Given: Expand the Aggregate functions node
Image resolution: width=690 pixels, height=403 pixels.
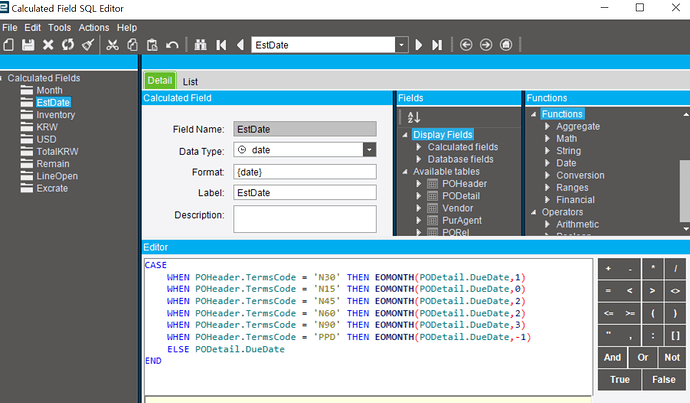Looking at the screenshot, I should 548,127.
